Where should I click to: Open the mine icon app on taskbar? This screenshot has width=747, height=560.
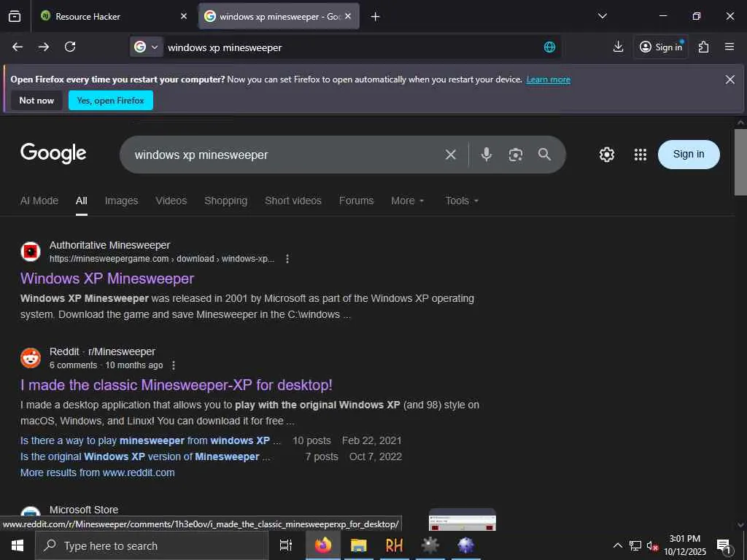(x=430, y=545)
